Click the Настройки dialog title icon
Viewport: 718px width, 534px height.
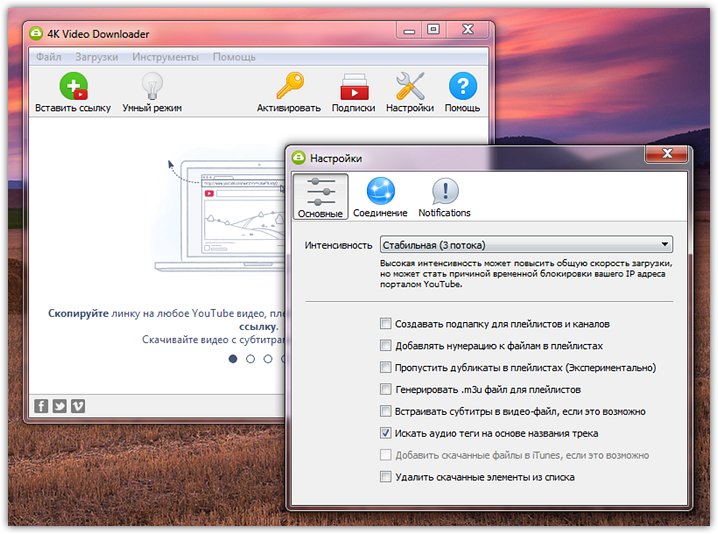pos(299,158)
